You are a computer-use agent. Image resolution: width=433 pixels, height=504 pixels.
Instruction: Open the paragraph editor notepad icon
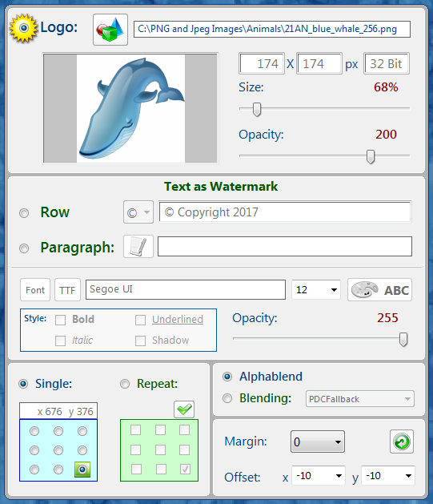[138, 247]
